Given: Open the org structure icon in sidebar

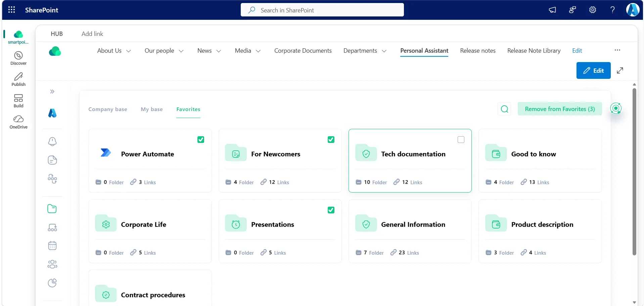Looking at the screenshot, I should coord(52,178).
